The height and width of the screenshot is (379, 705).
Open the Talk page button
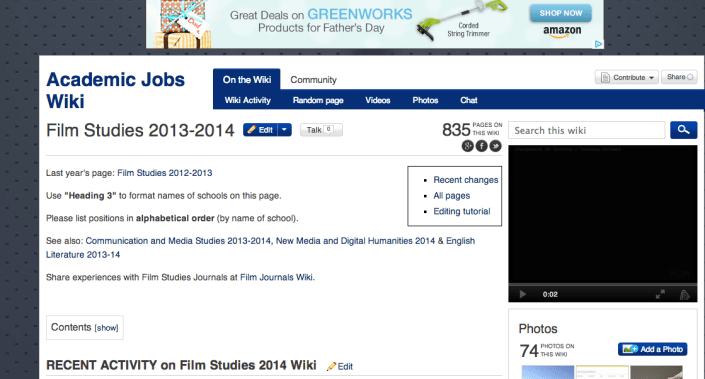(x=321, y=130)
